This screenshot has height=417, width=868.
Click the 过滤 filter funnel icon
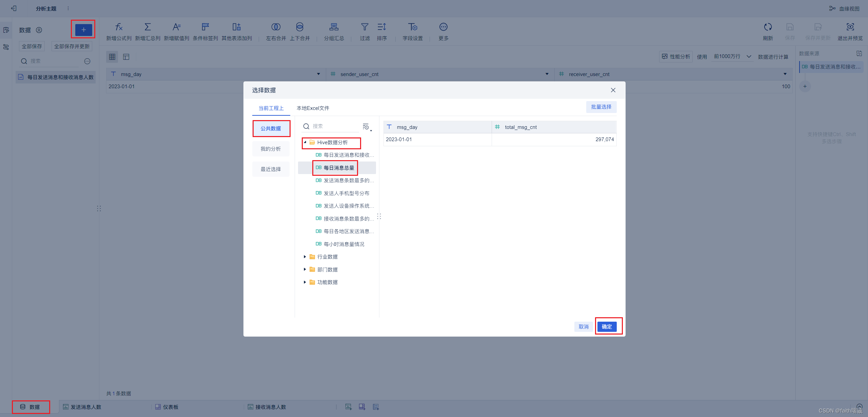point(364,27)
